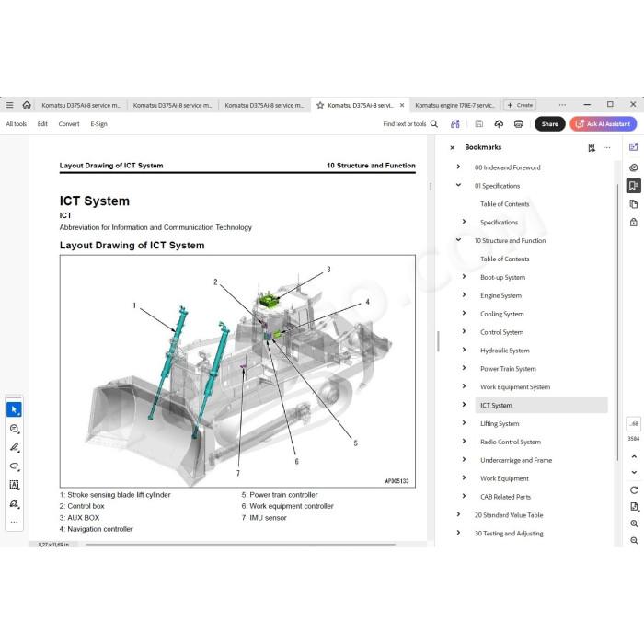644x644 pixels.
Task: Click the Create new tab button
Action: tap(520, 105)
